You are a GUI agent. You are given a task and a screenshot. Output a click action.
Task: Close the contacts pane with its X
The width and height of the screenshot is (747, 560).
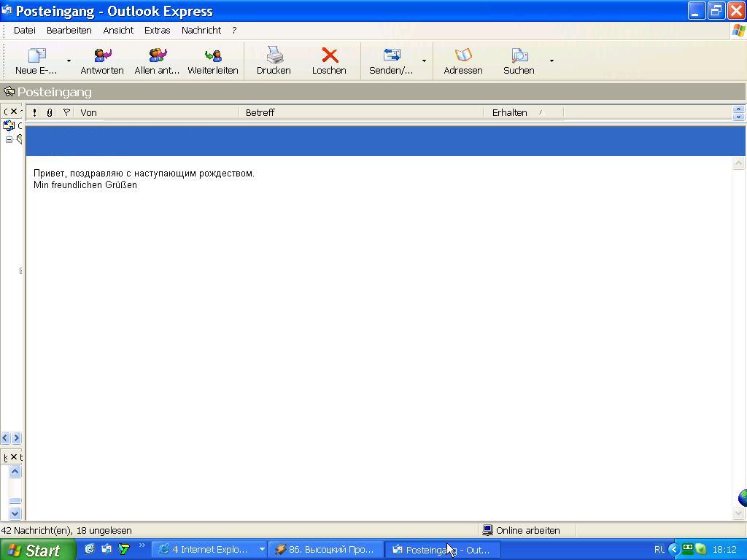14,457
